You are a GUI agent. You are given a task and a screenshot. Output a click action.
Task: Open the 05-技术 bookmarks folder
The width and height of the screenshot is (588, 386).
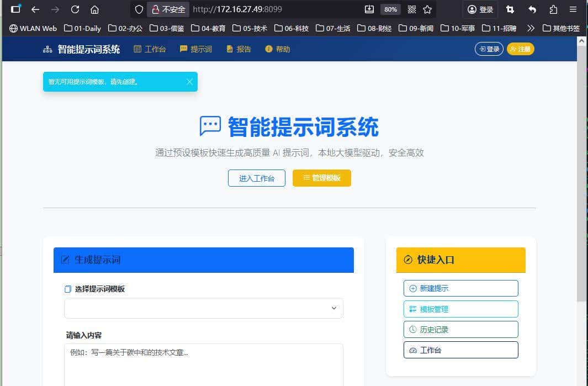(250, 28)
